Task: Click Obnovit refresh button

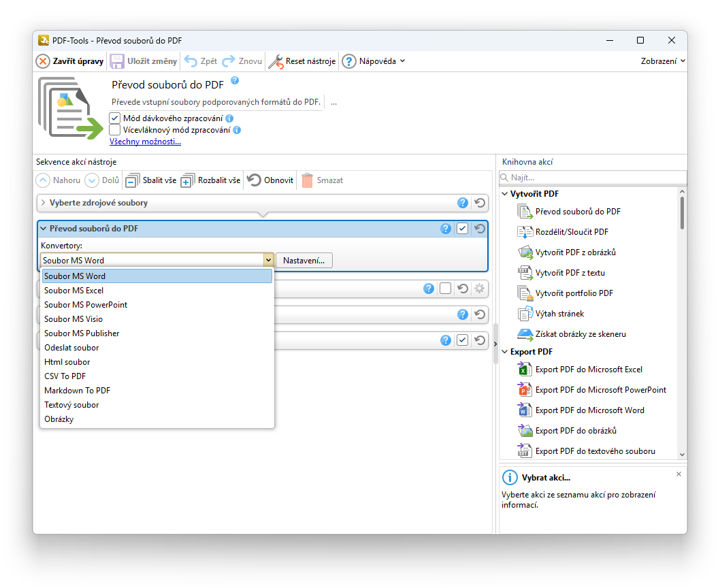Action: coord(270,180)
